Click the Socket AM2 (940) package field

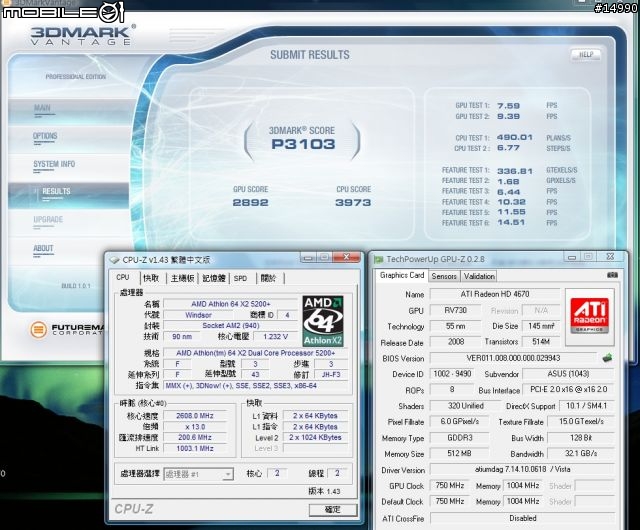(x=231, y=325)
